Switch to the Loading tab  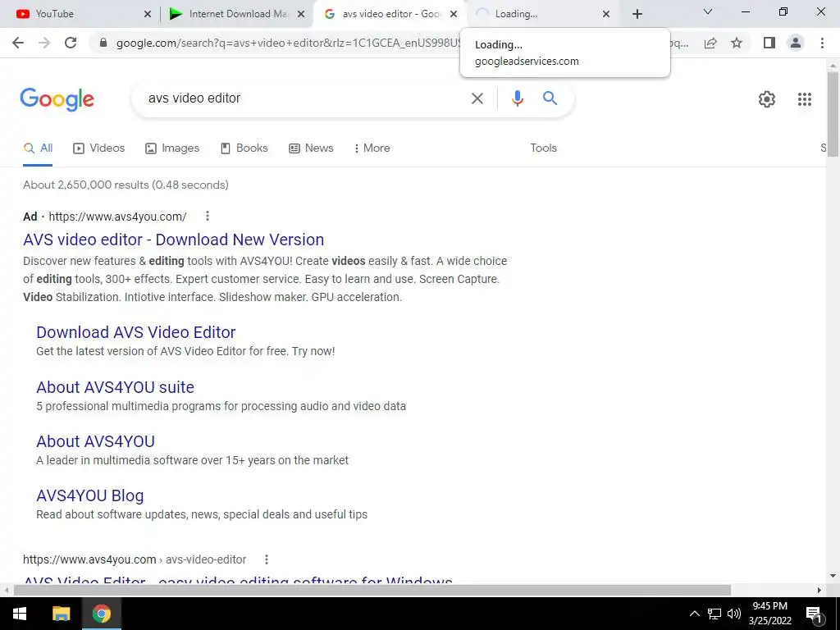(544, 14)
